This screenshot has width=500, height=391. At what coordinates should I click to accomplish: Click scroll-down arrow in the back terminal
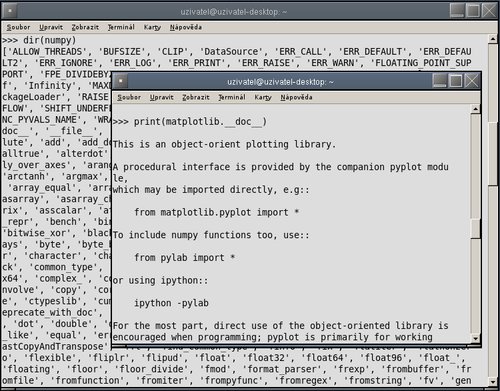click(493, 381)
